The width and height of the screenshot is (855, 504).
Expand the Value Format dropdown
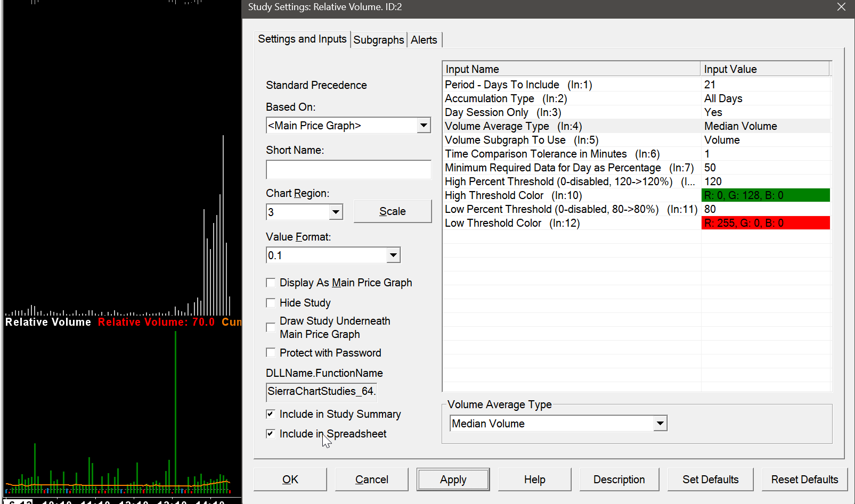click(393, 255)
